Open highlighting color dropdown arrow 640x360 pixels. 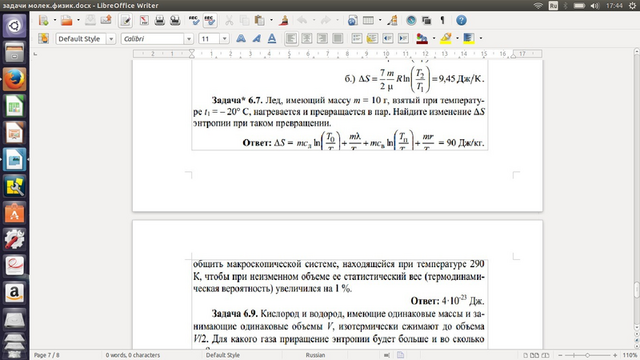click(x=457, y=38)
